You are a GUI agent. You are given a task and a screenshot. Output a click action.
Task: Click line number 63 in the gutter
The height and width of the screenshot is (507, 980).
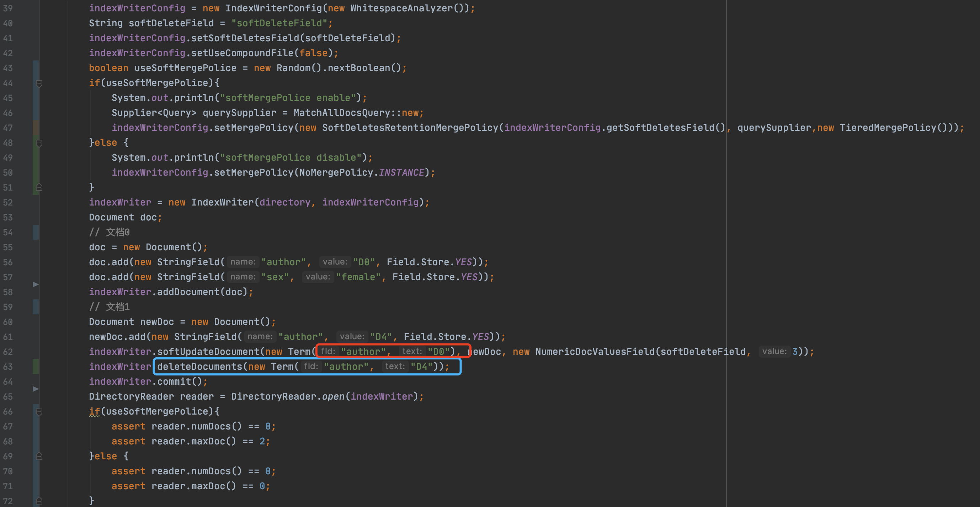point(8,367)
